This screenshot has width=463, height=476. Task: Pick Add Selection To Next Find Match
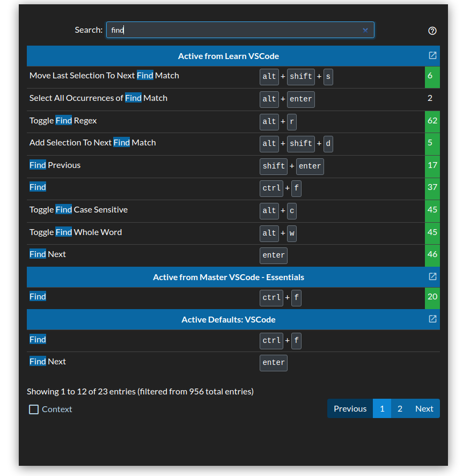click(233, 144)
